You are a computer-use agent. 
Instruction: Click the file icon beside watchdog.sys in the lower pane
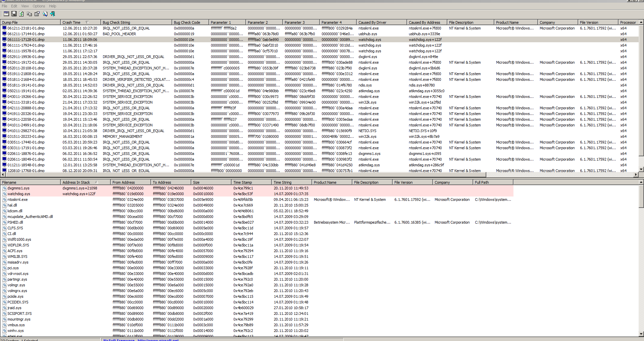5,194
